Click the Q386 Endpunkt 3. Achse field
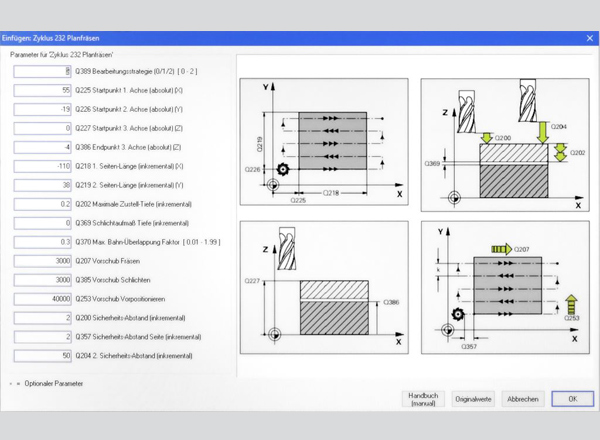 pyautogui.click(x=42, y=147)
